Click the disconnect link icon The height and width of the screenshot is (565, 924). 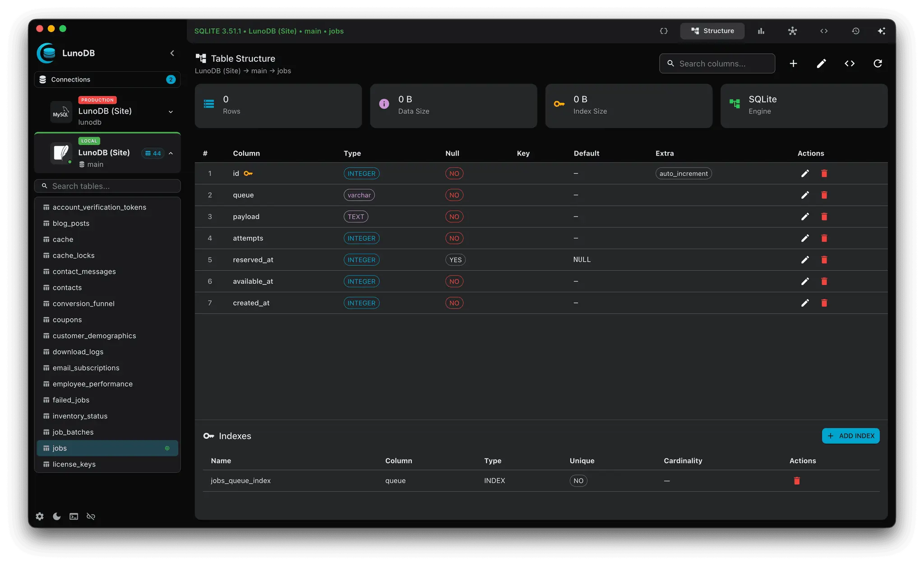click(x=91, y=517)
